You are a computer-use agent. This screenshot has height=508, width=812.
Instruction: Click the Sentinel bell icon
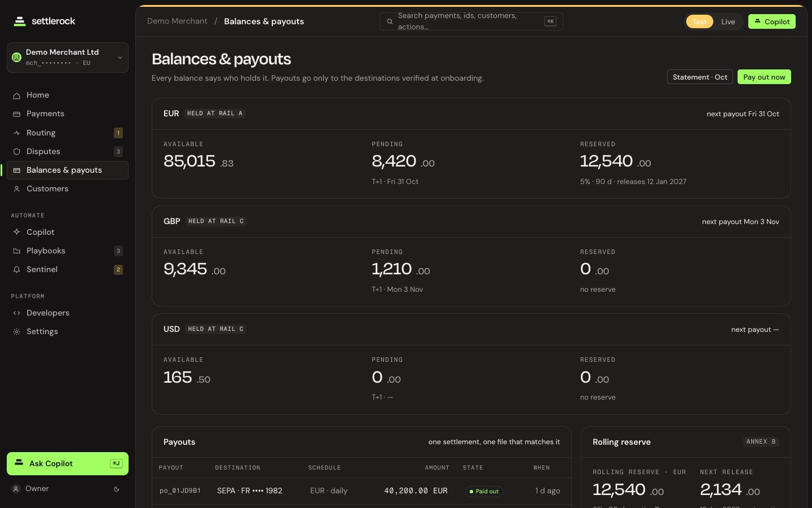coord(17,270)
